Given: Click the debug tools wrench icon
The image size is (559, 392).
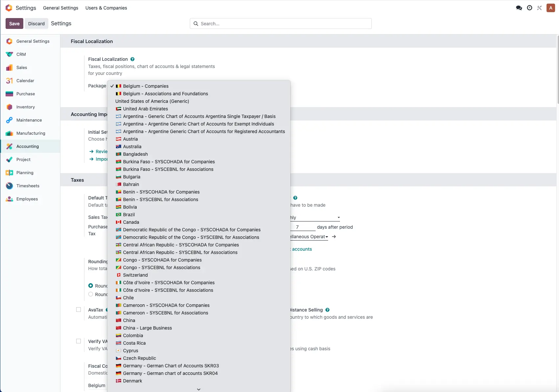Looking at the screenshot, I should 539,8.
